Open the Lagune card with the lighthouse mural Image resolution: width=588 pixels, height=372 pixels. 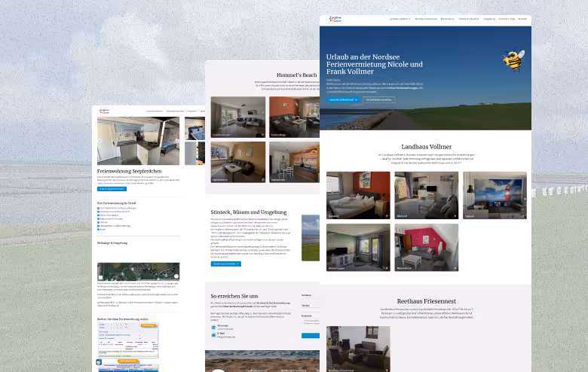(495, 195)
